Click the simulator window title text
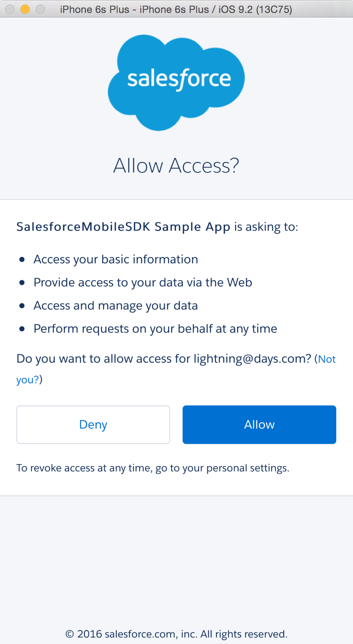 pos(176,9)
